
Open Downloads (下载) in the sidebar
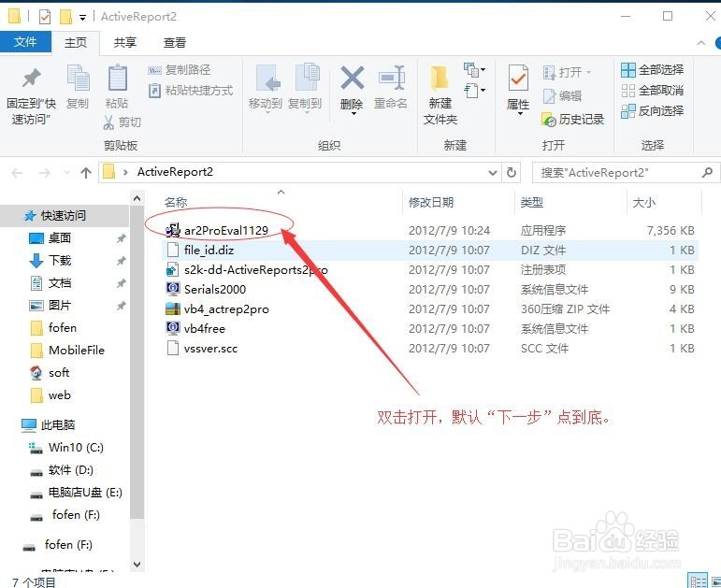[50, 261]
